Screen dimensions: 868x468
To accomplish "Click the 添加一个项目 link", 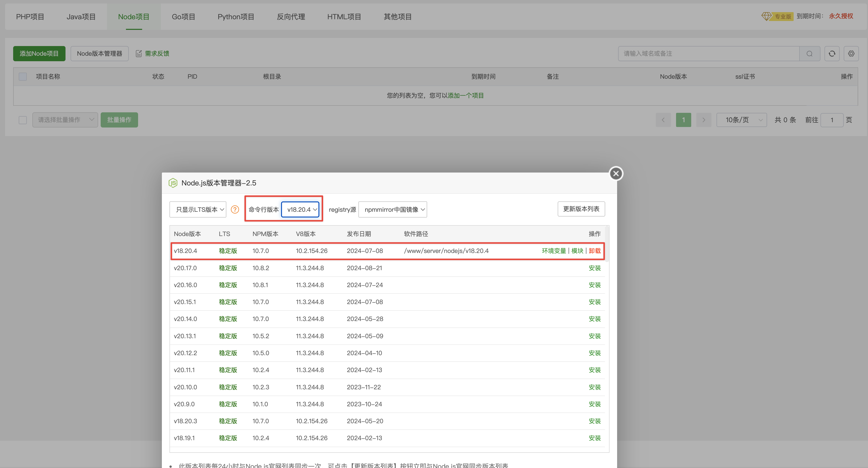I will point(466,96).
